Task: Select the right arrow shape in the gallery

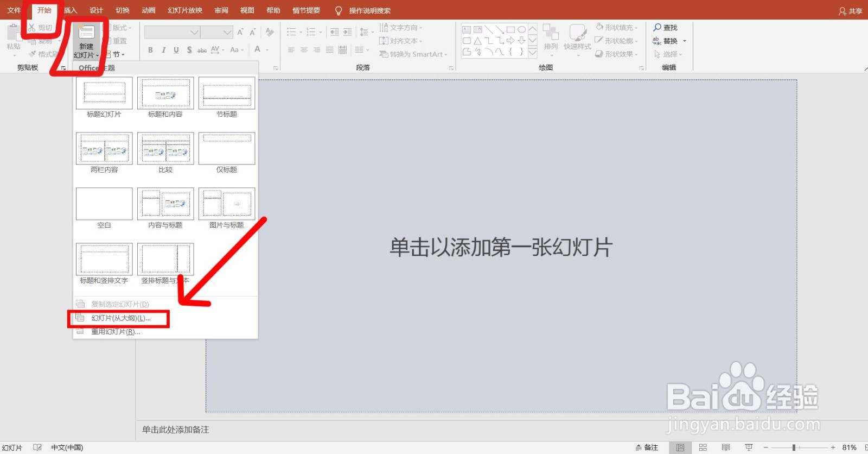Action: click(510, 41)
